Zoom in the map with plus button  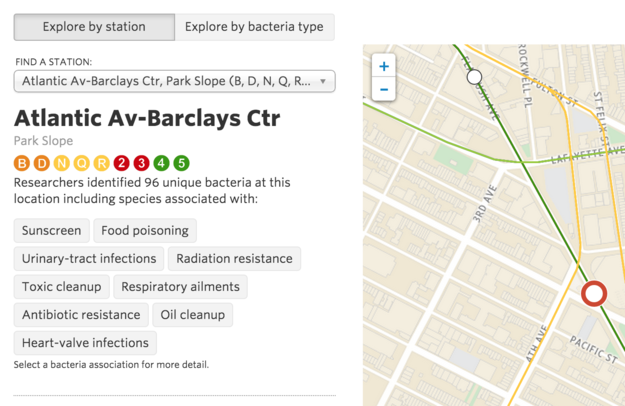point(384,66)
